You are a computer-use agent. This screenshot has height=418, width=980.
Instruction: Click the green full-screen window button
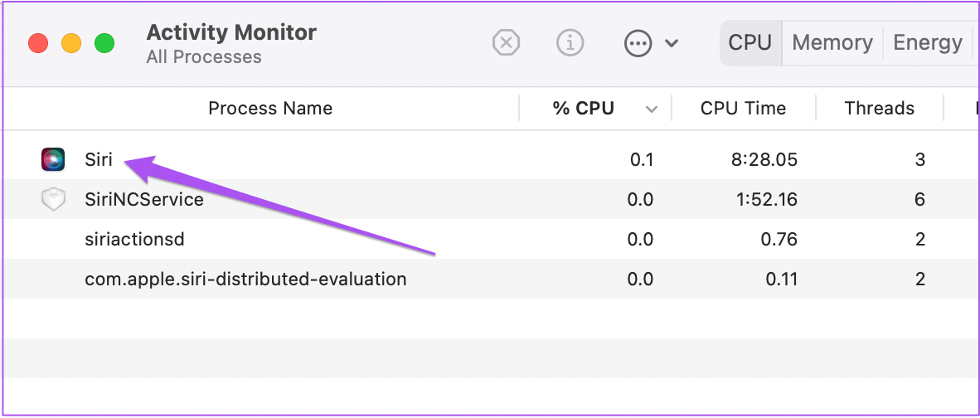coord(104,43)
